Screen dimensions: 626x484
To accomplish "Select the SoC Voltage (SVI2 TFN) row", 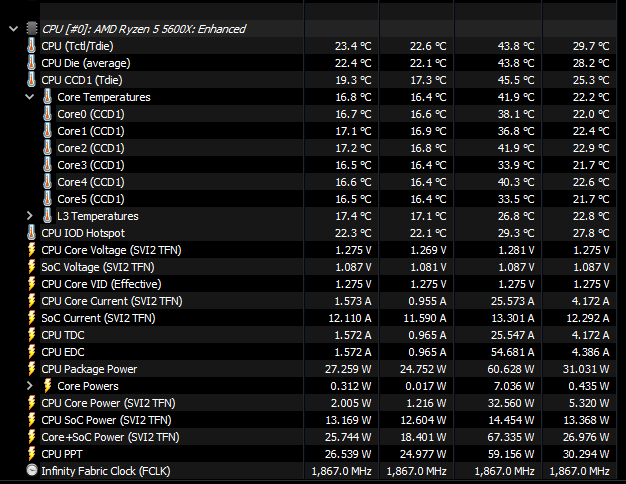I will coord(98,267).
